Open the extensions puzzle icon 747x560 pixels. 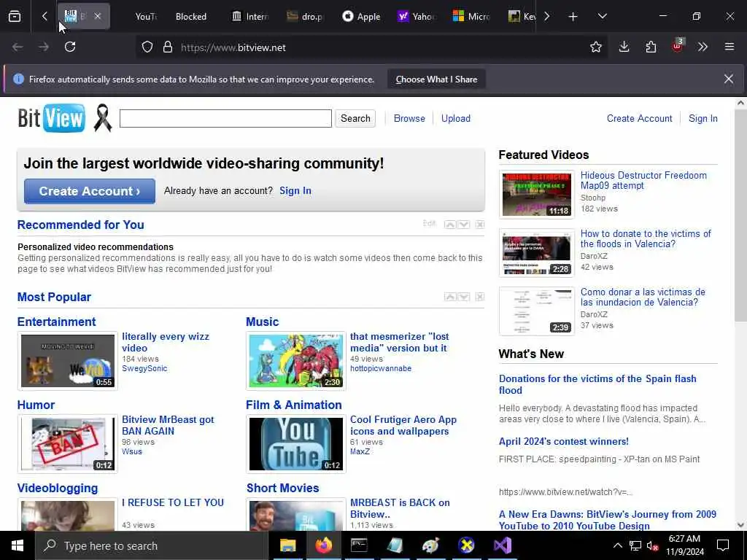[x=651, y=47]
